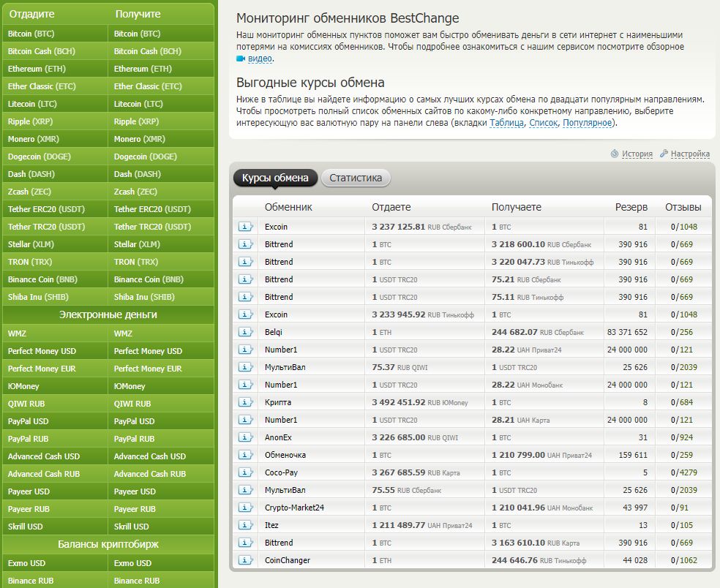720x588 pixels.
Task: Click the Резерв column header
Action: 631,207
